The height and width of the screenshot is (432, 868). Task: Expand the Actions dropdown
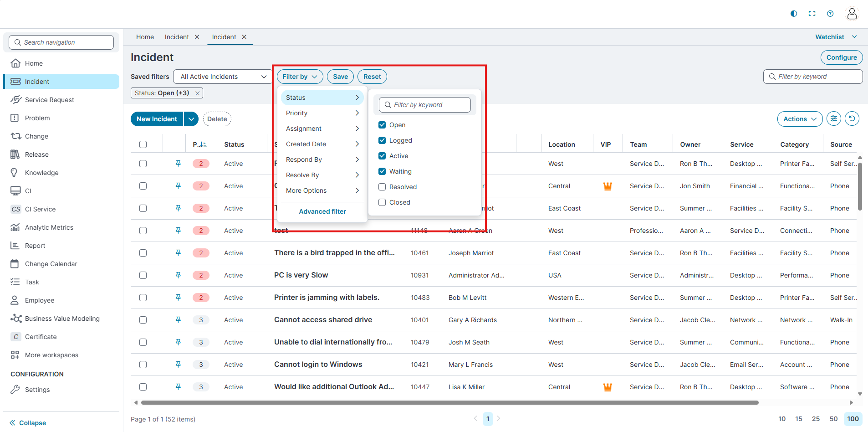pos(799,119)
